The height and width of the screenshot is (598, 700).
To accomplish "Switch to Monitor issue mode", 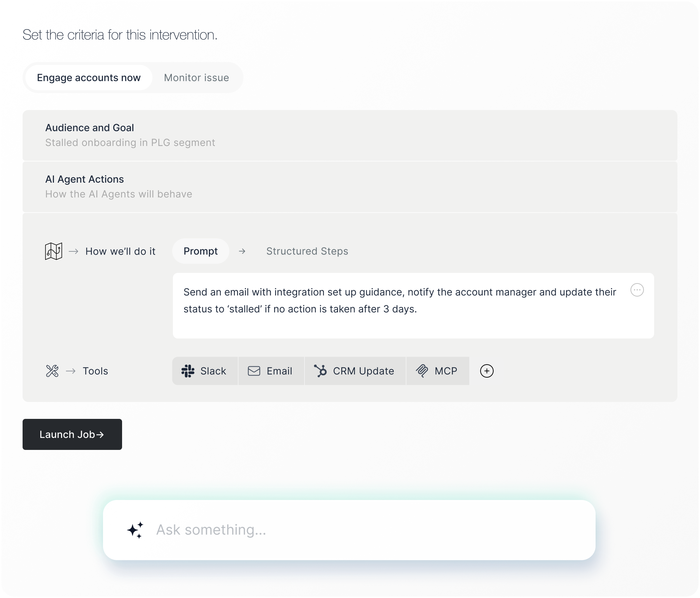I will tap(197, 78).
